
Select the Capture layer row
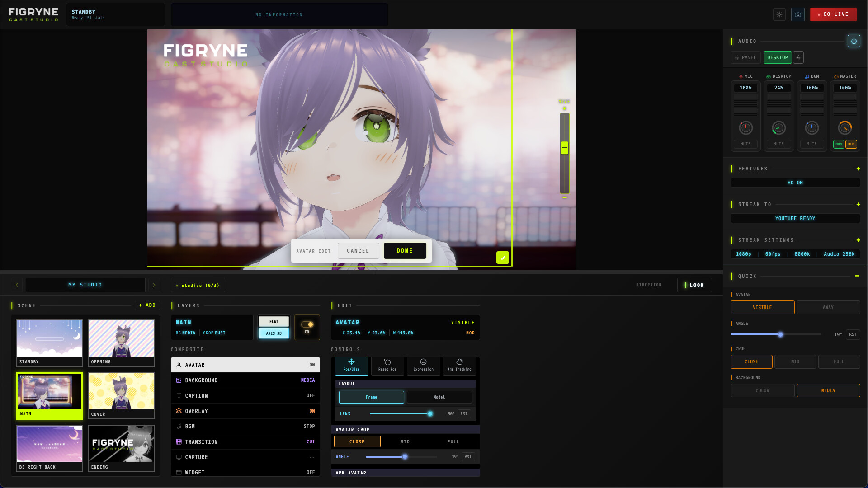[245, 457]
